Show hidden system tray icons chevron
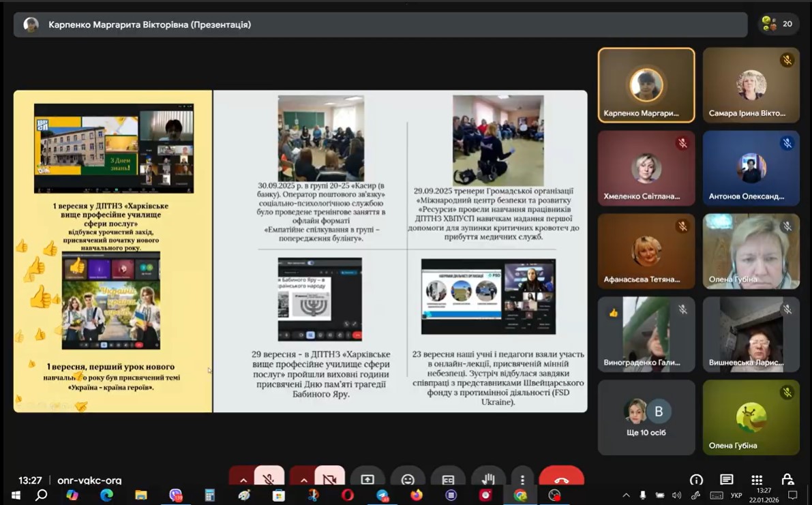Screen dimensions: 812x505 (626, 495)
